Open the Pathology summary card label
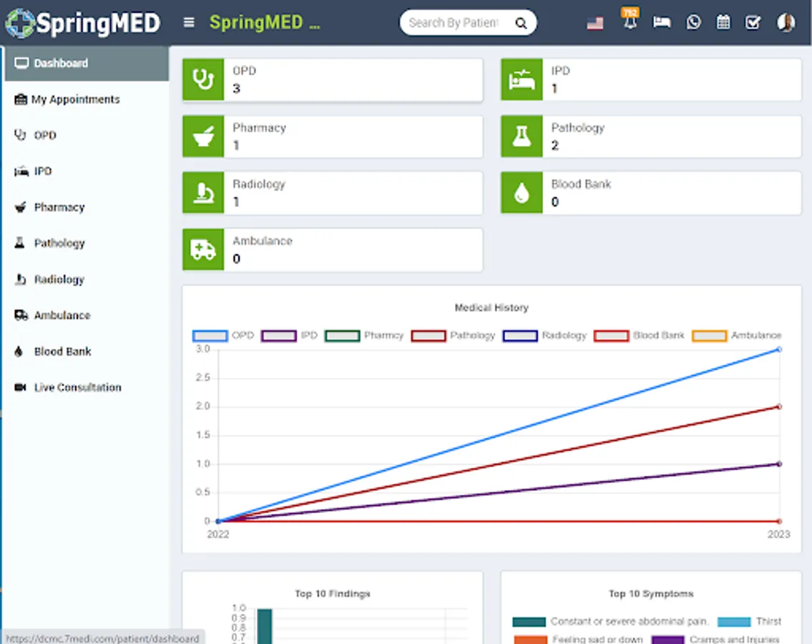Screen dimensions: 812x644 [578, 128]
